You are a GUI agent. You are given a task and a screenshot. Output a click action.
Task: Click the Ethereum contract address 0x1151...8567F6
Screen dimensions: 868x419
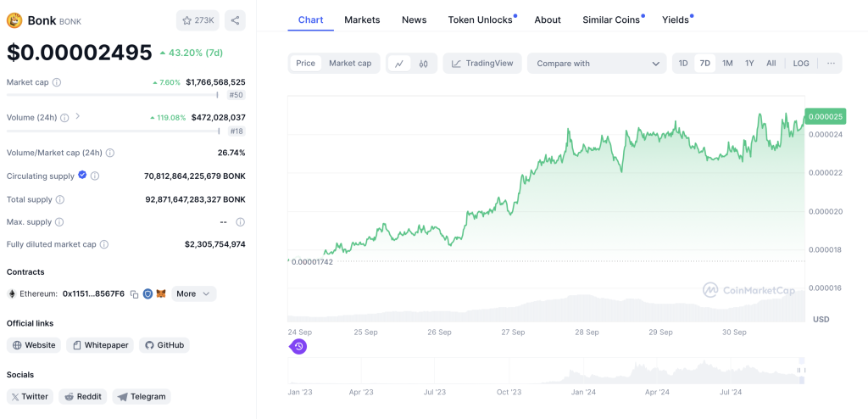[93, 293]
